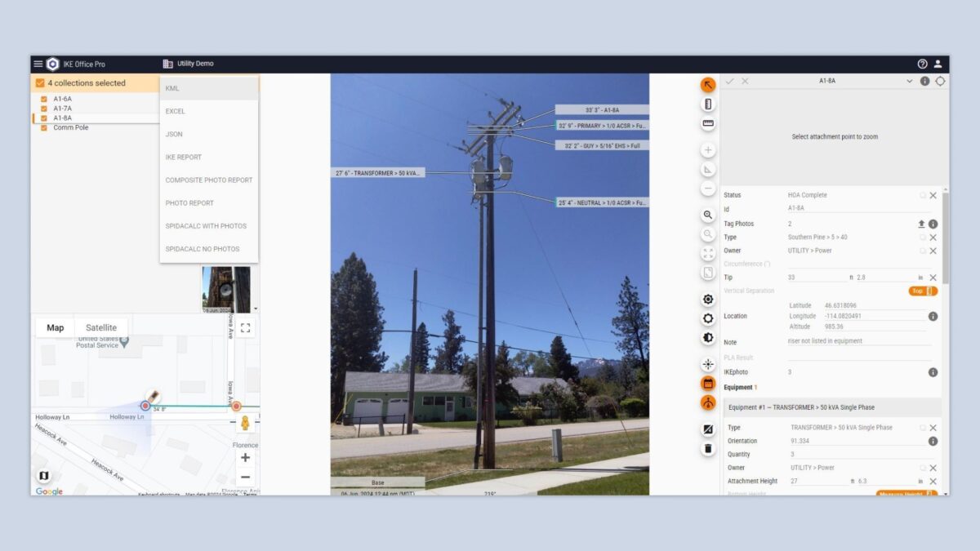Click the map zoom plus control
Screen dimensions: 980x551
(244, 457)
